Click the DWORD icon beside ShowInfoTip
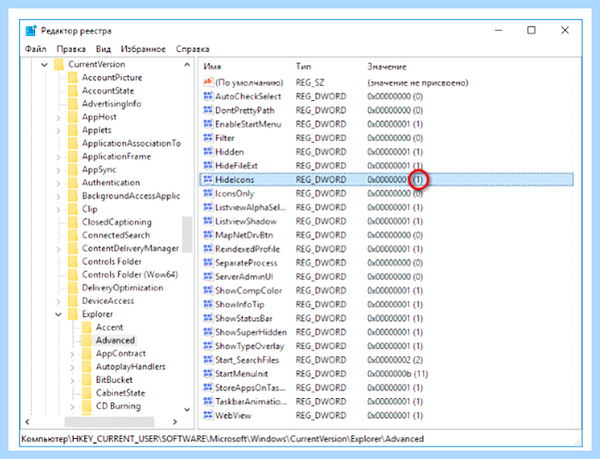This screenshot has height=459, width=600. coord(208,304)
